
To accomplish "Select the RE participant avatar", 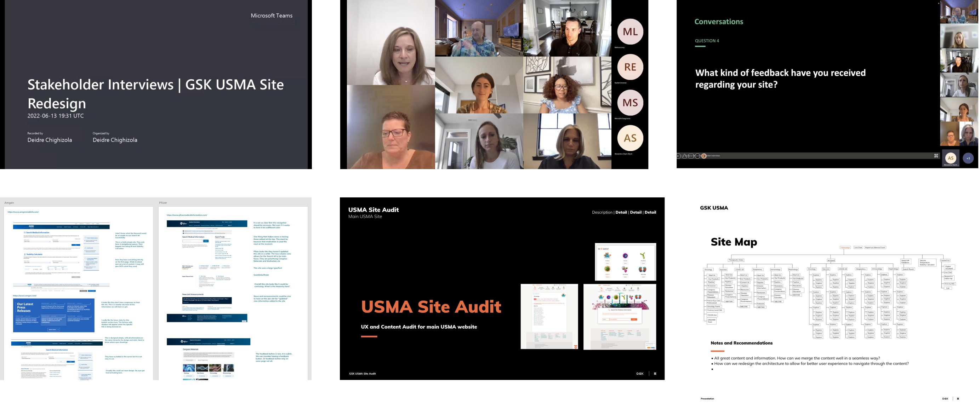I will [630, 67].
